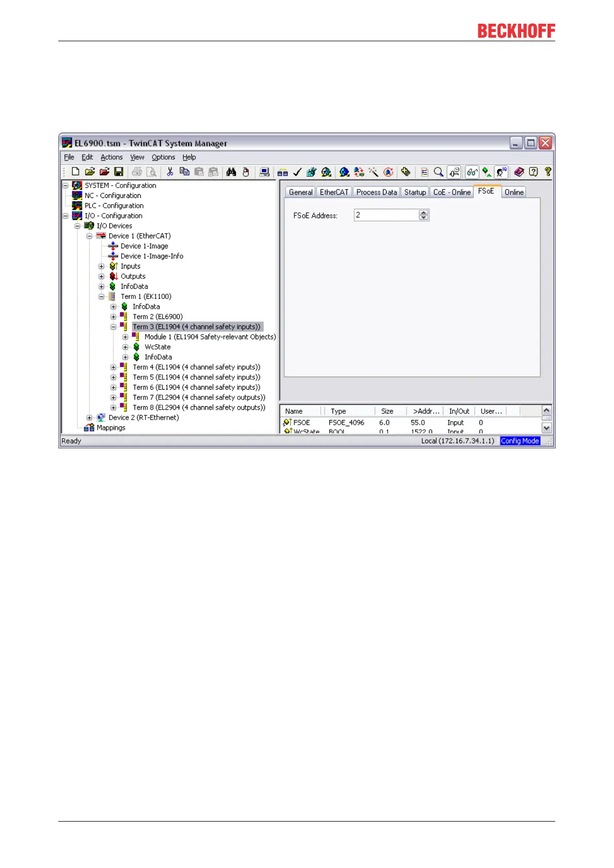Expand Term 7 (EL2904) outputs node
Viewport: 614px width, 868px height.
click(113, 397)
